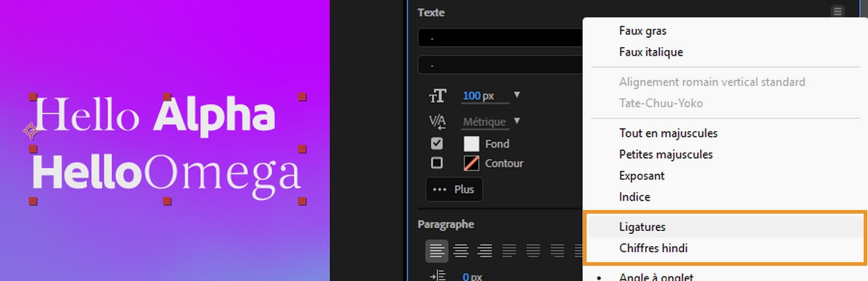The width and height of the screenshot is (868, 281).
Task: Enable the Contour stroke checkbox
Action: tap(437, 163)
